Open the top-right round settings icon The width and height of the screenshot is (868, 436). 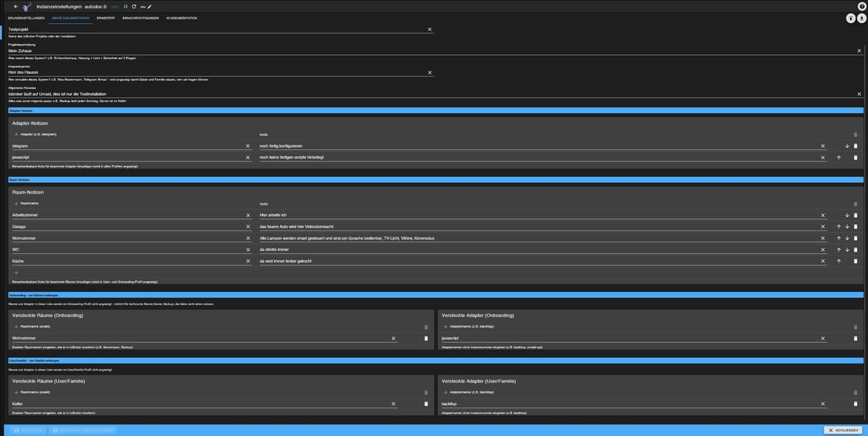[861, 7]
